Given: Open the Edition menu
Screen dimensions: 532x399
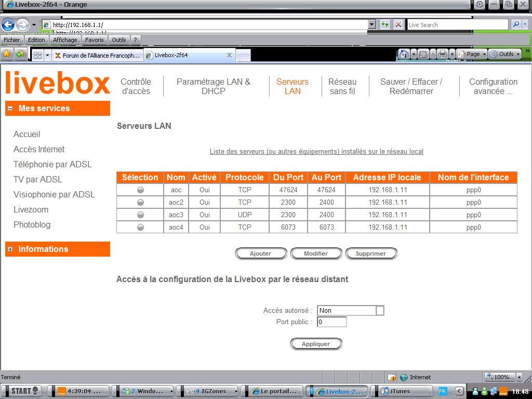Looking at the screenshot, I should pos(36,40).
